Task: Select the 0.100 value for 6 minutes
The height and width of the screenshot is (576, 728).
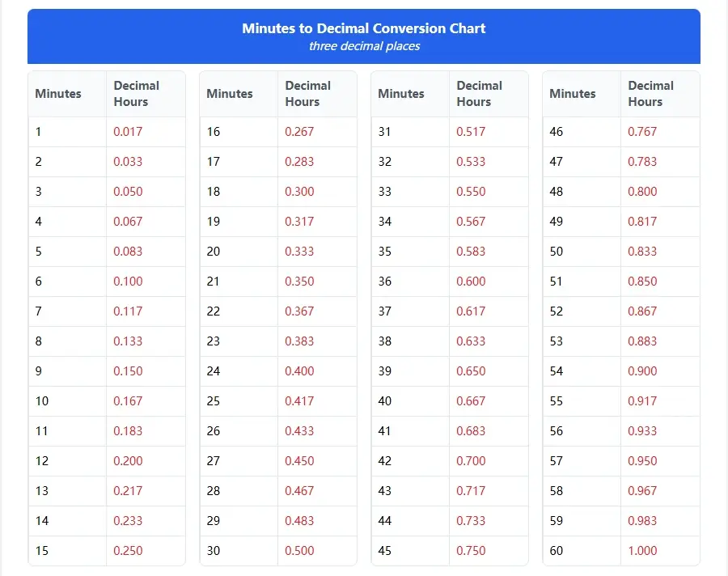Action: coord(128,282)
